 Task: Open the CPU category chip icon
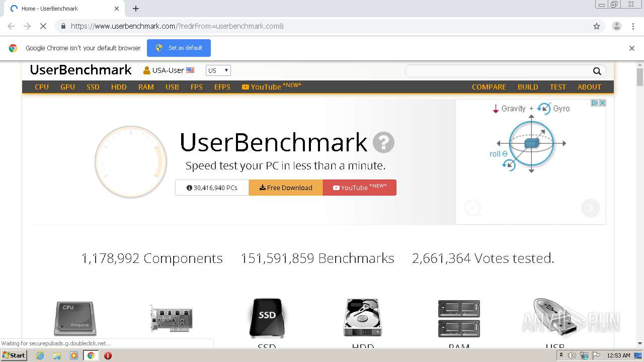pos(75,318)
